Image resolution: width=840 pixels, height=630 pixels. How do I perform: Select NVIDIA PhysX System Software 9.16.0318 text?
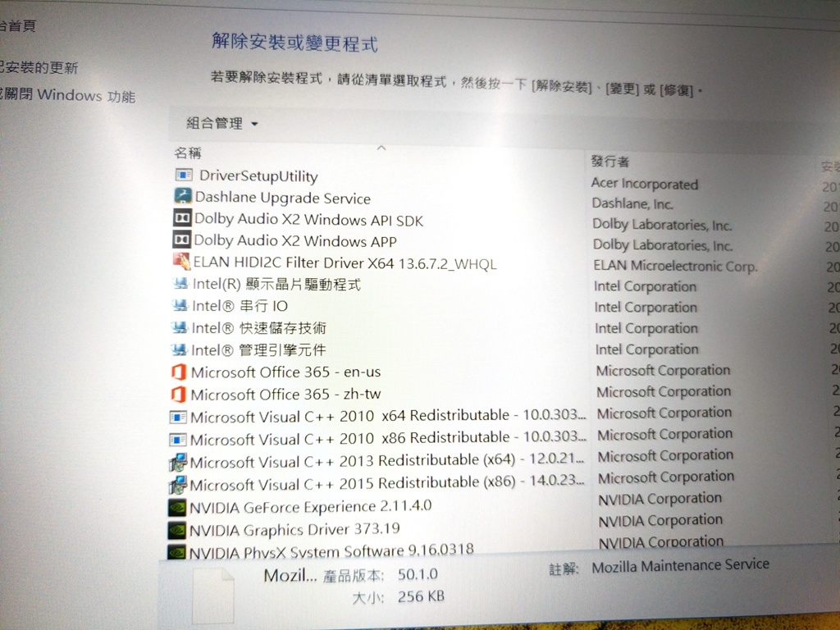331,550
